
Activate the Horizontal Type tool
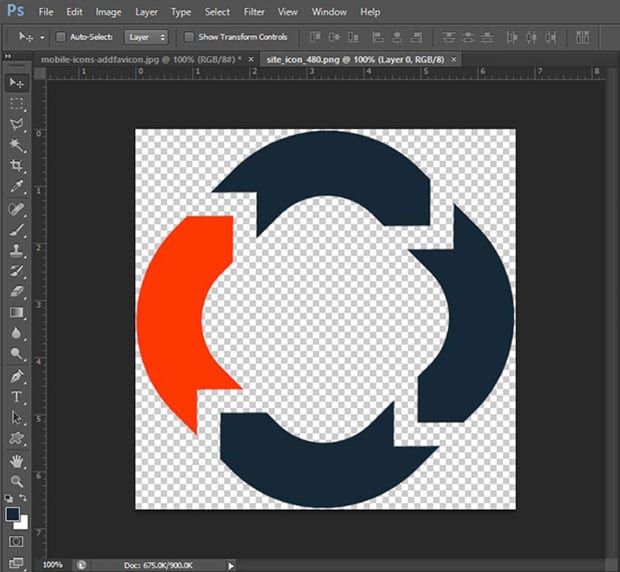[16, 397]
